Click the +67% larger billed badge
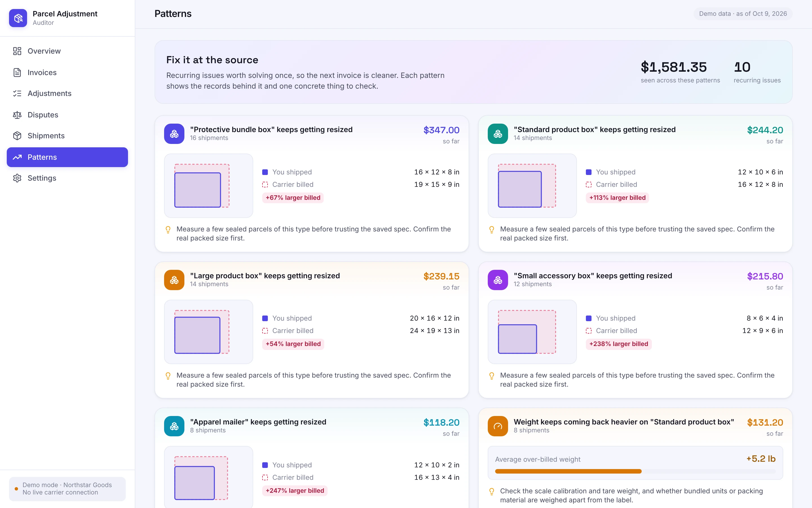The height and width of the screenshot is (508, 812). (293, 198)
